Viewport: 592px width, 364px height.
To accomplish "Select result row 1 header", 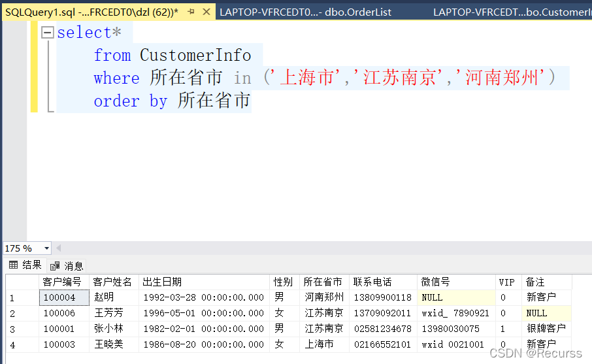I will pos(22,297).
